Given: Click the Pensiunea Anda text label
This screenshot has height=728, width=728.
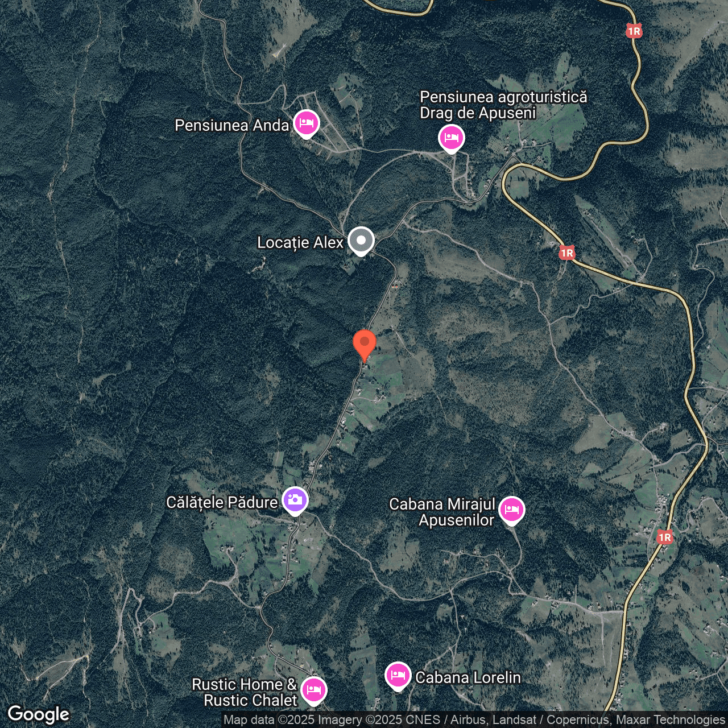Looking at the screenshot, I should [232, 125].
